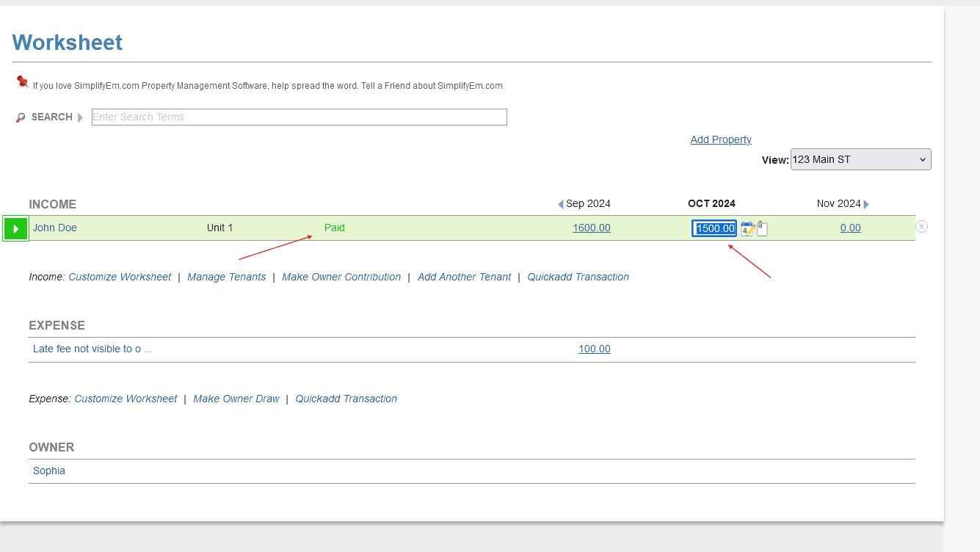Screen dimensions: 980x552
Task: Open the 100.00 late fee expense
Action: [x=594, y=349]
